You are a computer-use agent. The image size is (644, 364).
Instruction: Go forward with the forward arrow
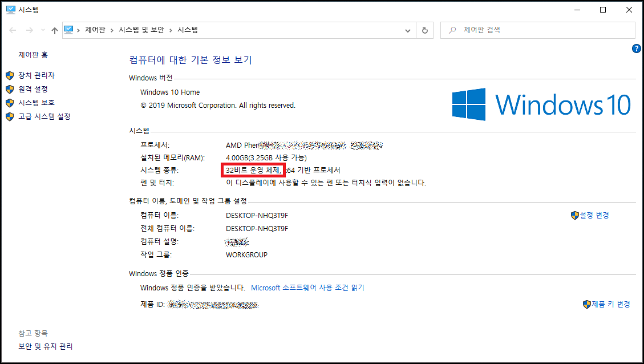point(29,30)
